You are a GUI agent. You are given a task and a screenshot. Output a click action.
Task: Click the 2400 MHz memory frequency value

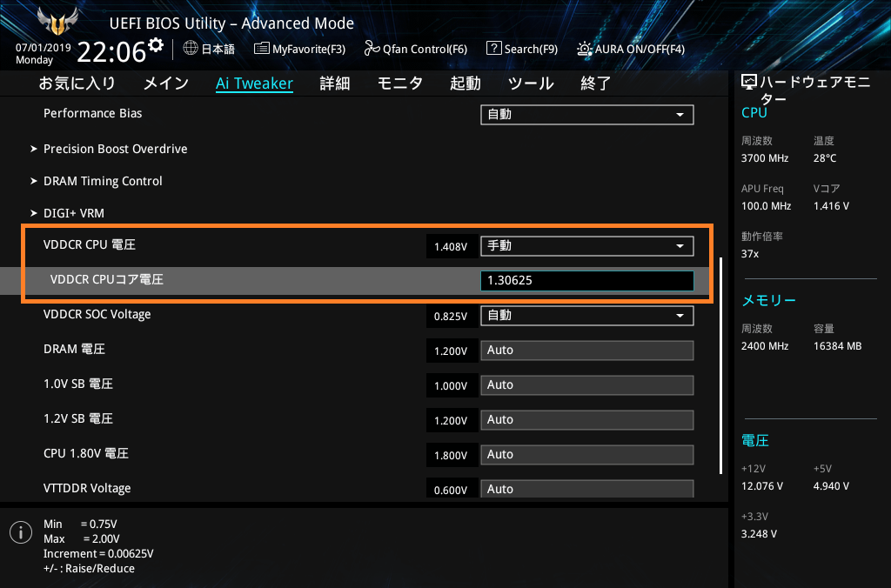pos(765,346)
